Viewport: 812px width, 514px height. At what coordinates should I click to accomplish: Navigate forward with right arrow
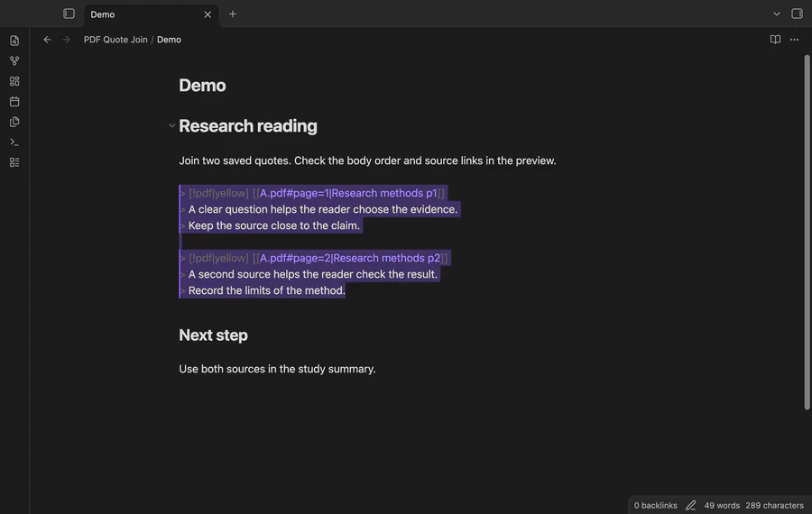[66, 40]
